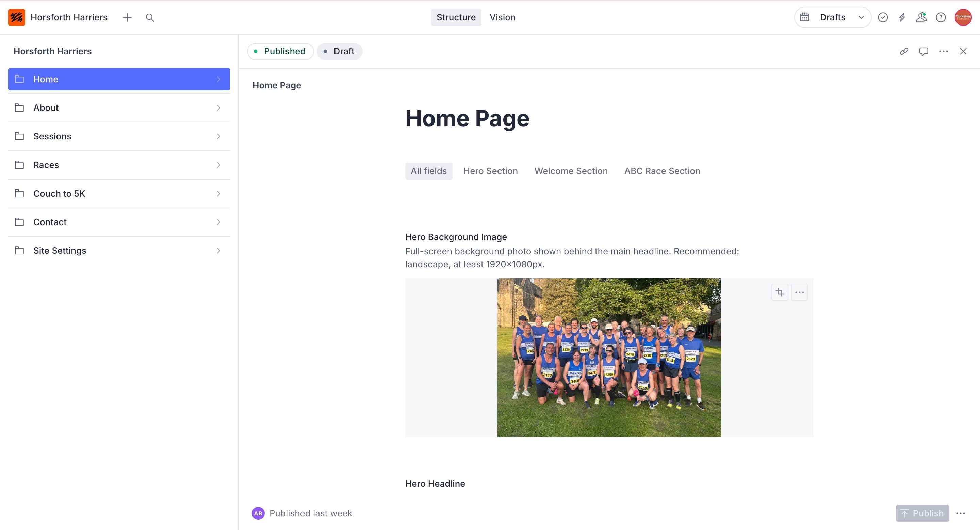Image resolution: width=980 pixels, height=530 pixels.
Task: Switch to the Vision tool tab
Action: click(x=502, y=17)
